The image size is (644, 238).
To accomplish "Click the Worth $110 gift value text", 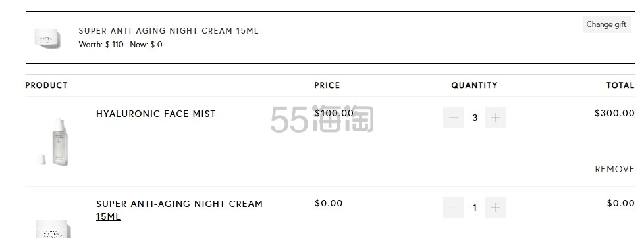I will tap(101, 44).
